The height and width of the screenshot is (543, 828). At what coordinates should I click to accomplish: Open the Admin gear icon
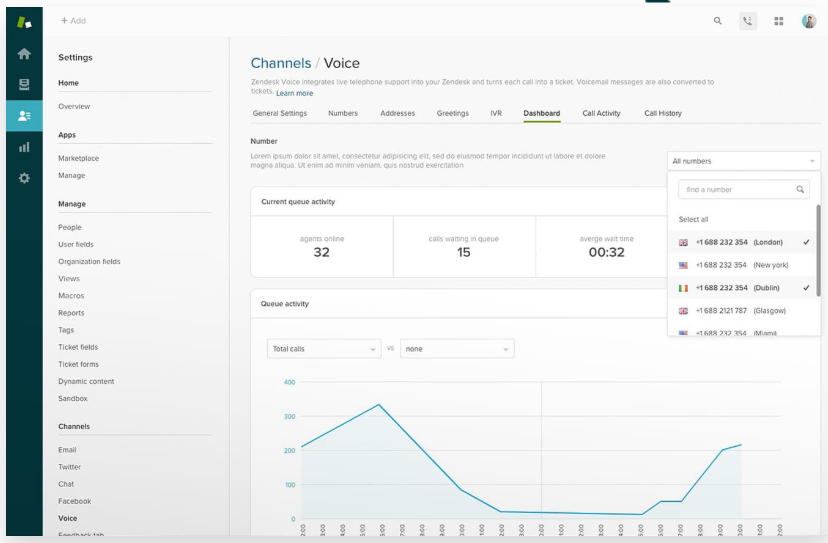coord(24,178)
